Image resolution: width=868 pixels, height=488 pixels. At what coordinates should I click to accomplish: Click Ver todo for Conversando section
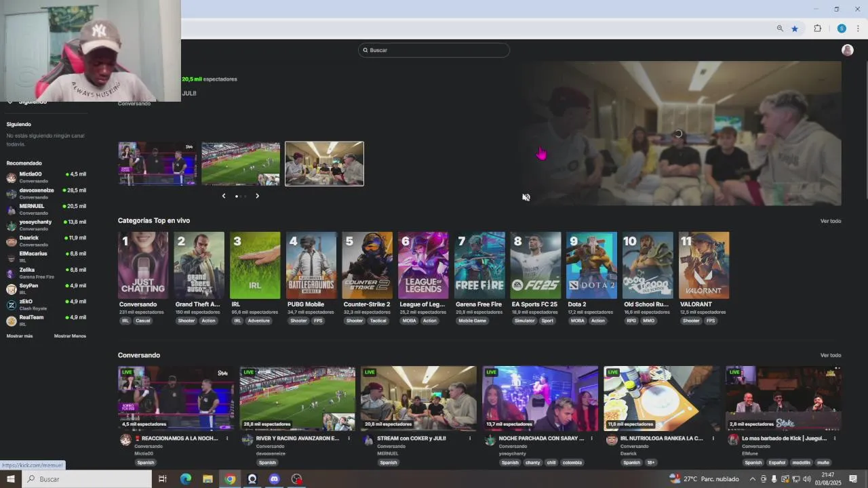coord(831,355)
